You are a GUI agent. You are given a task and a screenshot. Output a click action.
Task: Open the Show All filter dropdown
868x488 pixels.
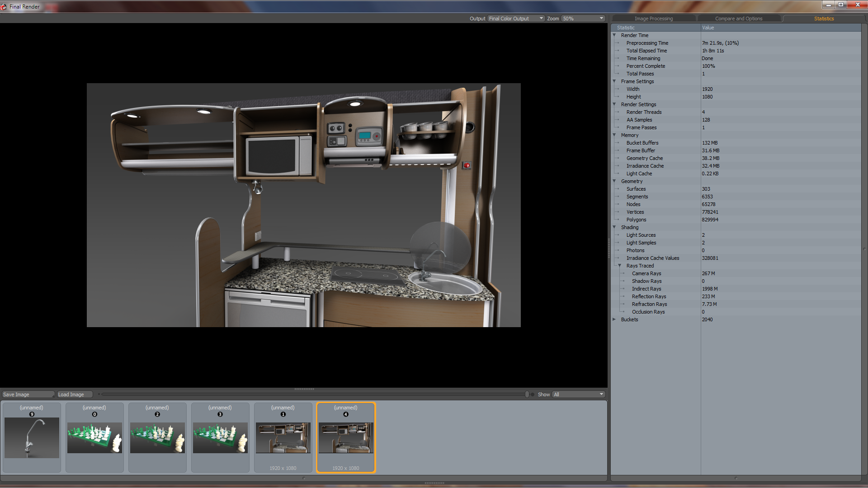click(578, 394)
